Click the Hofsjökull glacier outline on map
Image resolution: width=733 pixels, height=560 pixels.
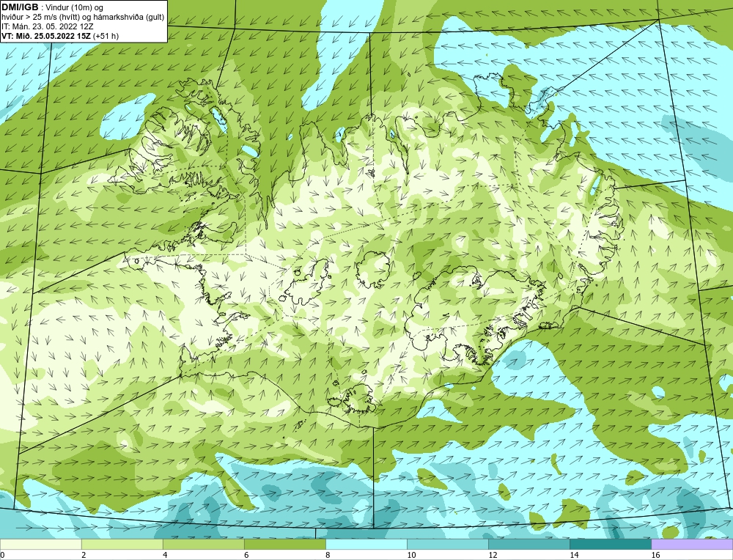tap(373, 270)
